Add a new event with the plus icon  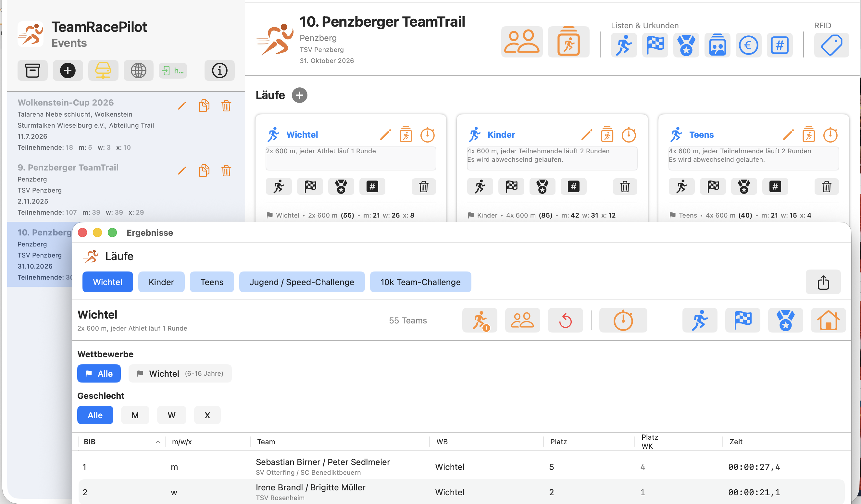[x=68, y=70]
